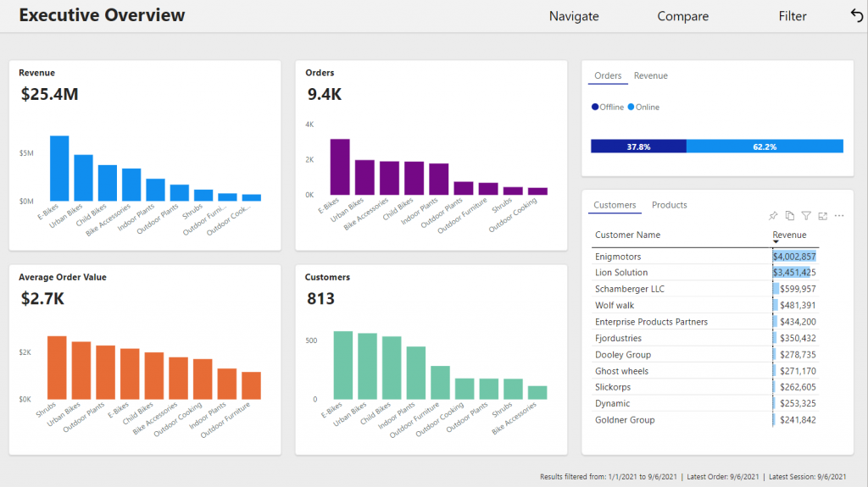This screenshot has height=487, width=868.
Task: Pin the Customers table visual
Action: 773,216
